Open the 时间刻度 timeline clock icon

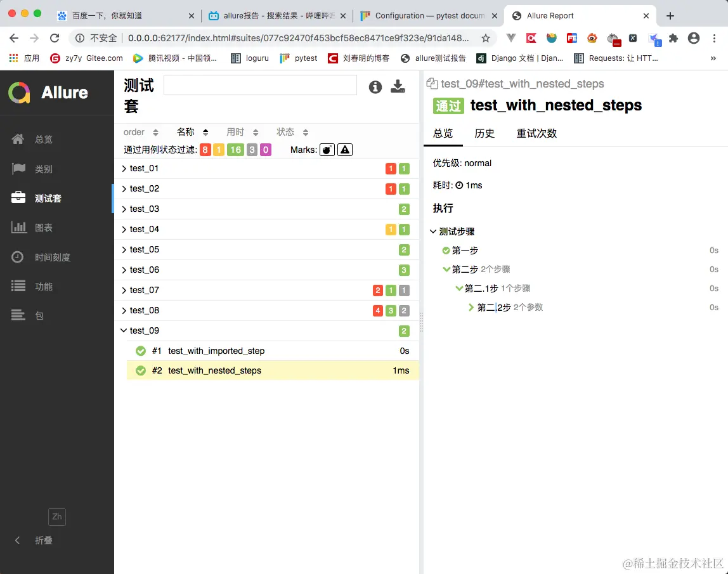pos(18,257)
